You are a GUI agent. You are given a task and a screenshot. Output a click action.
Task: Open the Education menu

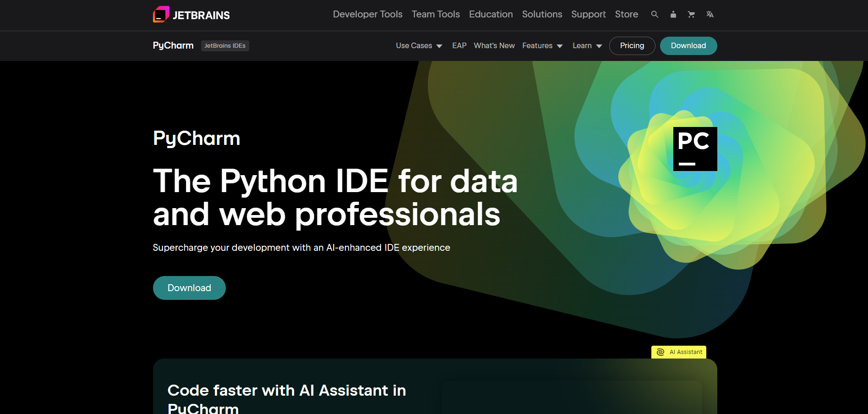(x=491, y=14)
